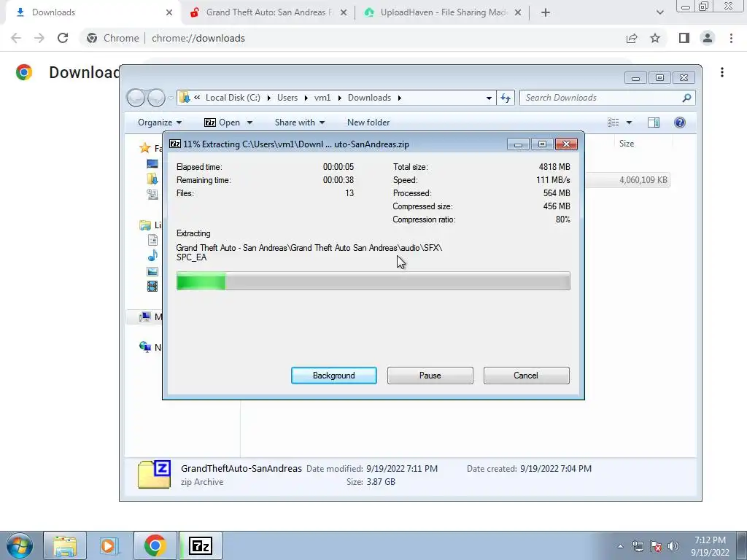The width and height of the screenshot is (747, 560).
Task: Expand arrow after Local Disk (C:) breadcrumb
Action: pos(268,98)
